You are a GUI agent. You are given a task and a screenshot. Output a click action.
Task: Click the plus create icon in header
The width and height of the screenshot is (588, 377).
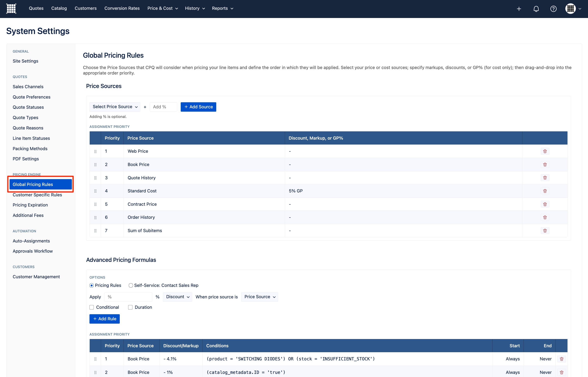pyautogui.click(x=519, y=9)
